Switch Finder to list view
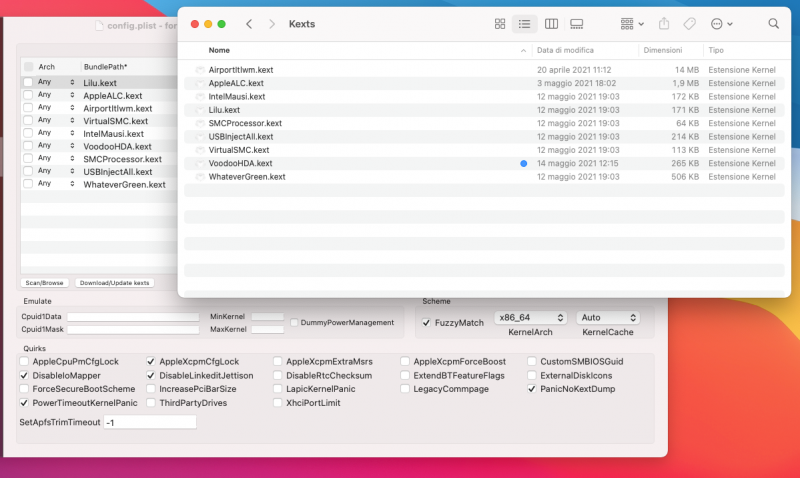Image resolution: width=800 pixels, height=478 pixels. coord(524,24)
